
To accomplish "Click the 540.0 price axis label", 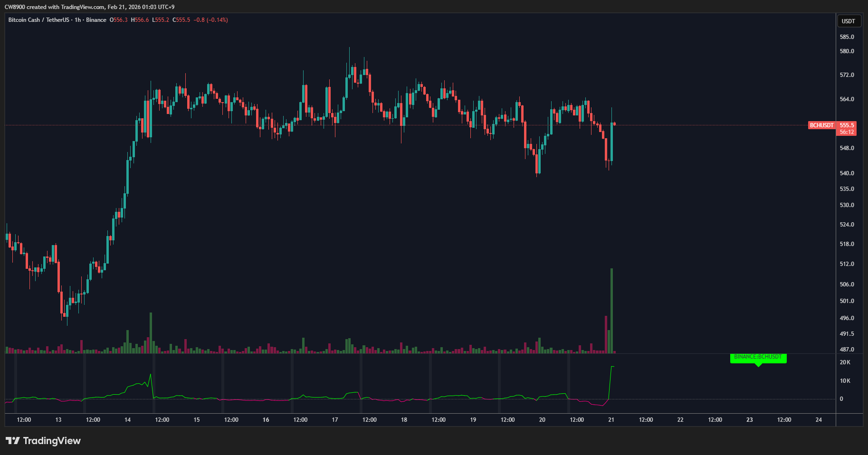I will 847,173.
